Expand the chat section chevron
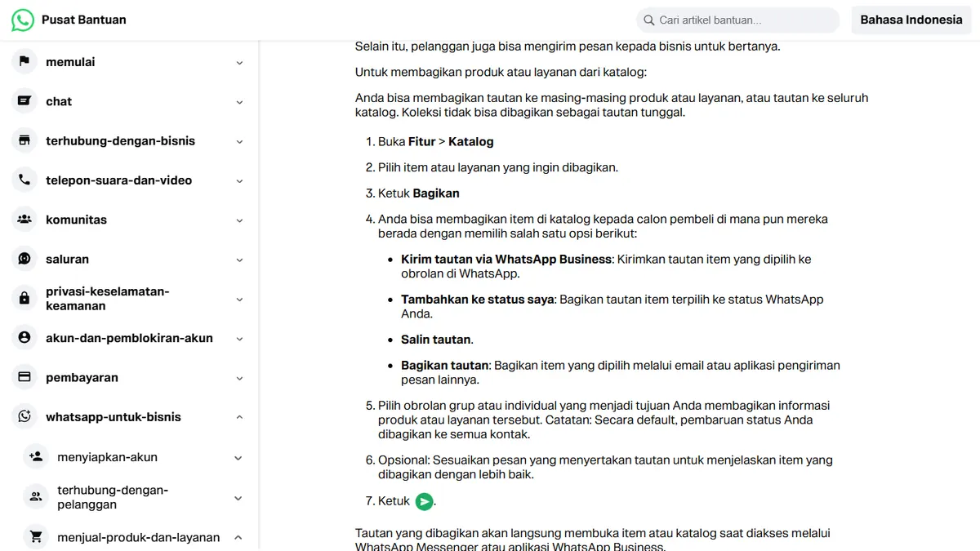This screenshot has width=980, height=551. tap(239, 102)
